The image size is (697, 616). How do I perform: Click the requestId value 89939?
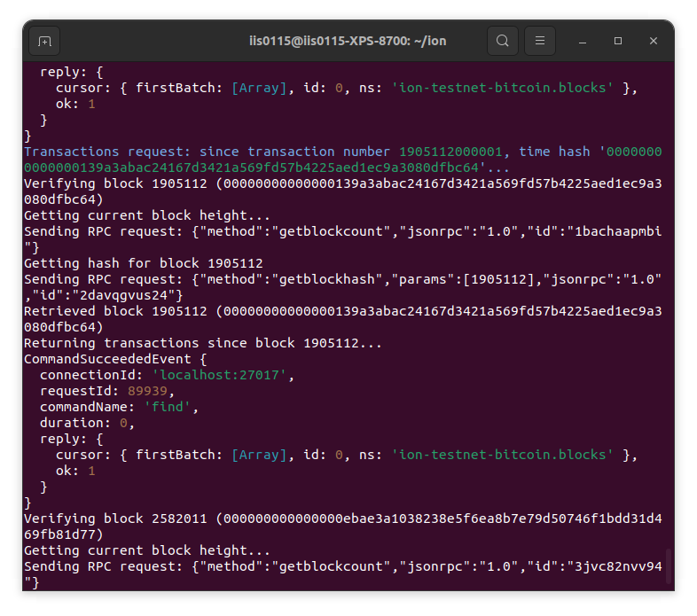[x=147, y=391]
